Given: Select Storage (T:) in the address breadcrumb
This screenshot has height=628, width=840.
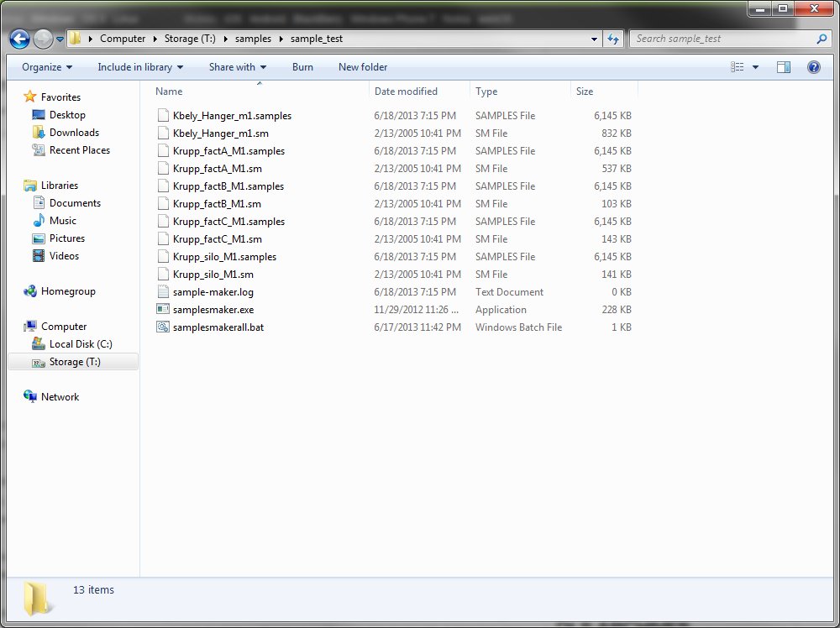Looking at the screenshot, I should coord(190,39).
